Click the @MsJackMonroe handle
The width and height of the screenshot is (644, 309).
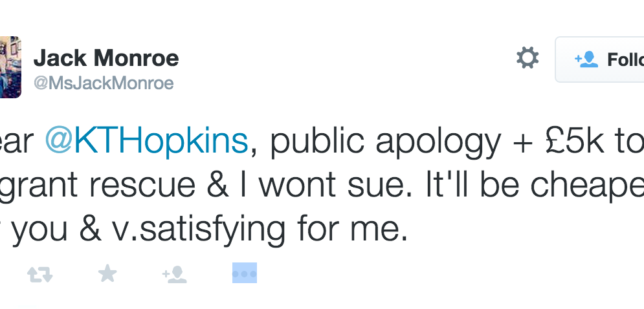(x=103, y=83)
